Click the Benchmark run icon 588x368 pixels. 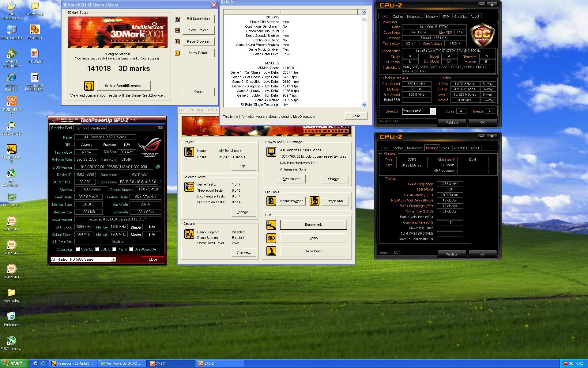(271, 225)
